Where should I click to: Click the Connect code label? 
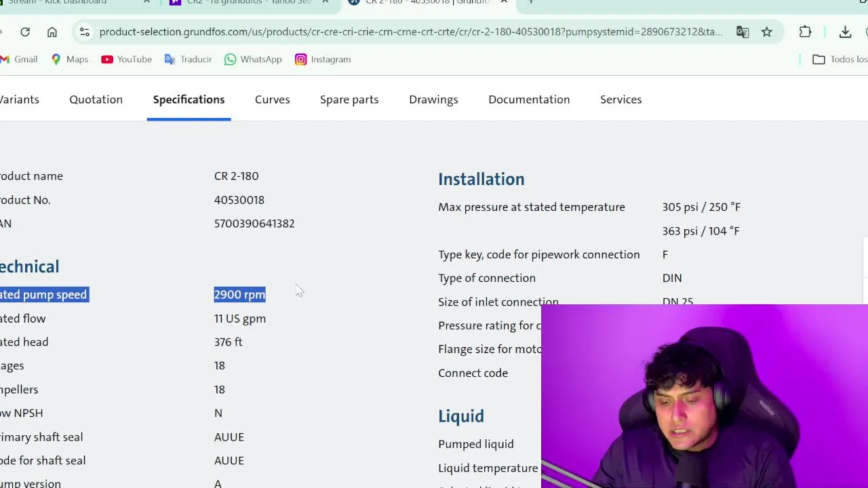tap(473, 373)
